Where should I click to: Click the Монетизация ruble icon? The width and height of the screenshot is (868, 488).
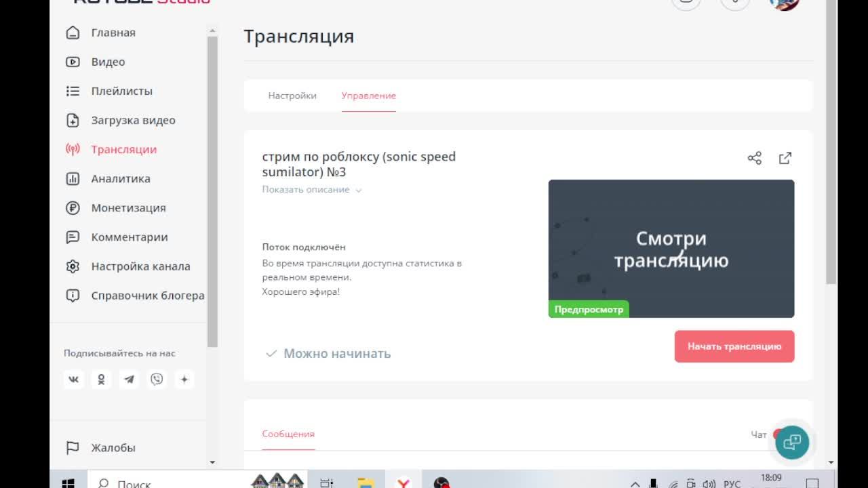73,208
